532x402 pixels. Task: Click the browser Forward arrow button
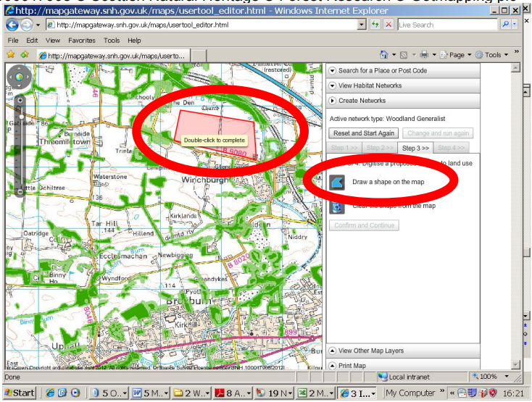click(27, 25)
